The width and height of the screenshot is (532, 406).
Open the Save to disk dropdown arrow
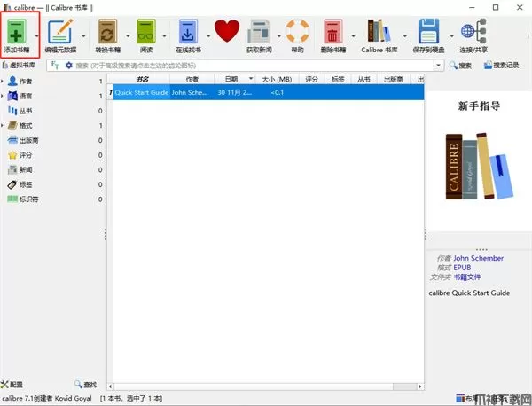pyautogui.click(x=452, y=36)
